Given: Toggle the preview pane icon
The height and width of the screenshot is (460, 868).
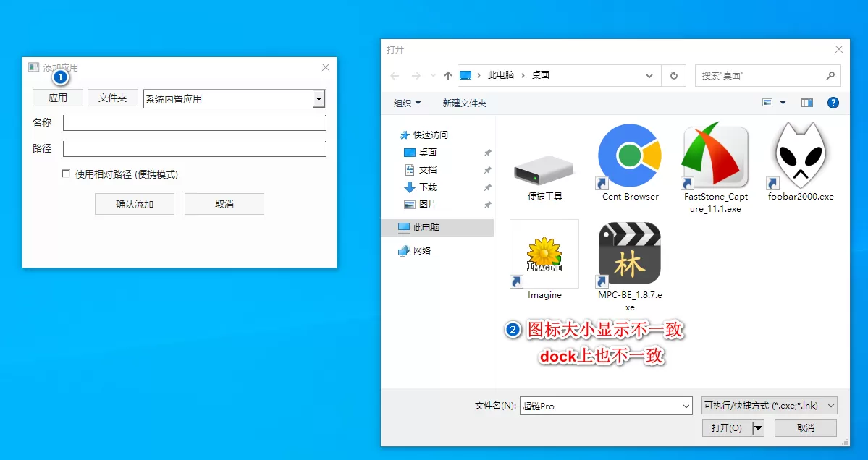Looking at the screenshot, I should (x=807, y=103).
